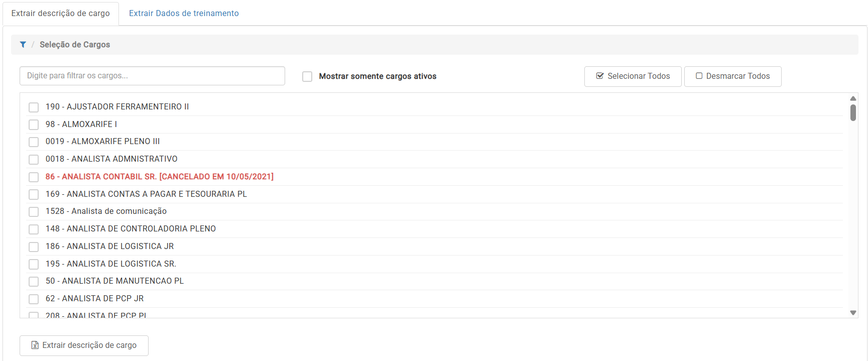The image size is (868, 361).
Task: Select the cancelled 86 - ANALISTA CONTABIL SR. checkbox
Action: [x=34, y=177]
